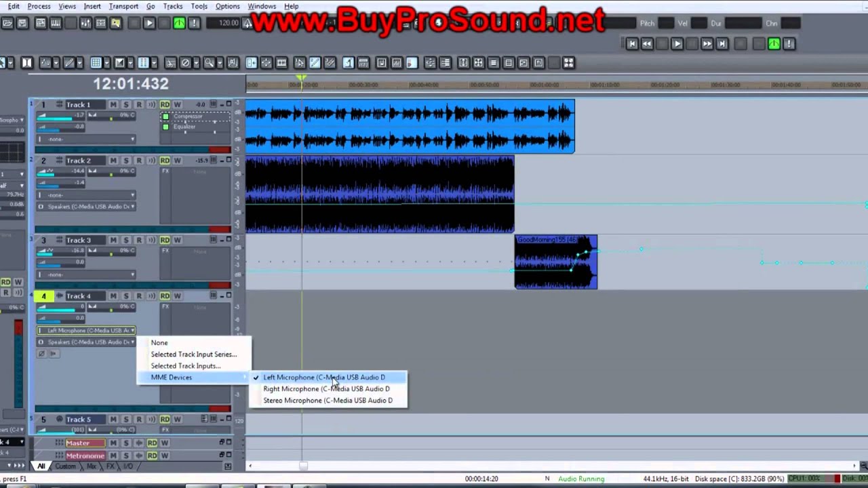Click the fast-forward transport button

pyautogui.click(x=707, y=44)
